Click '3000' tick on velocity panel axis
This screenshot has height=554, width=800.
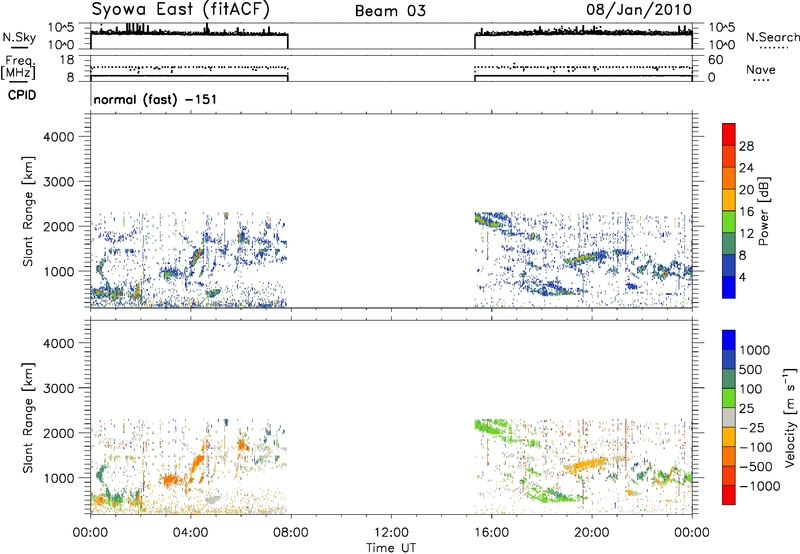pyautogui.click(x=58, y=388)
